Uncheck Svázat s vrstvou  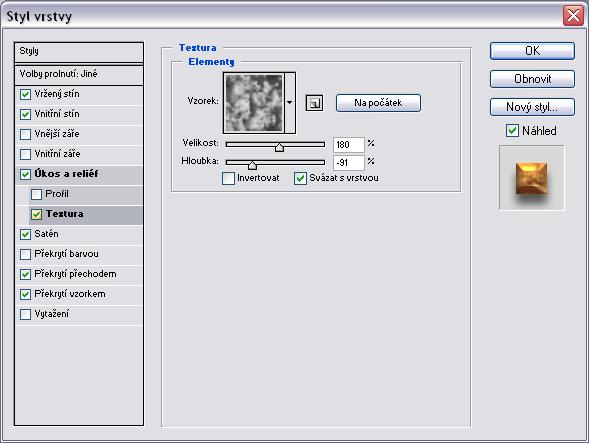tap(300, 178)
